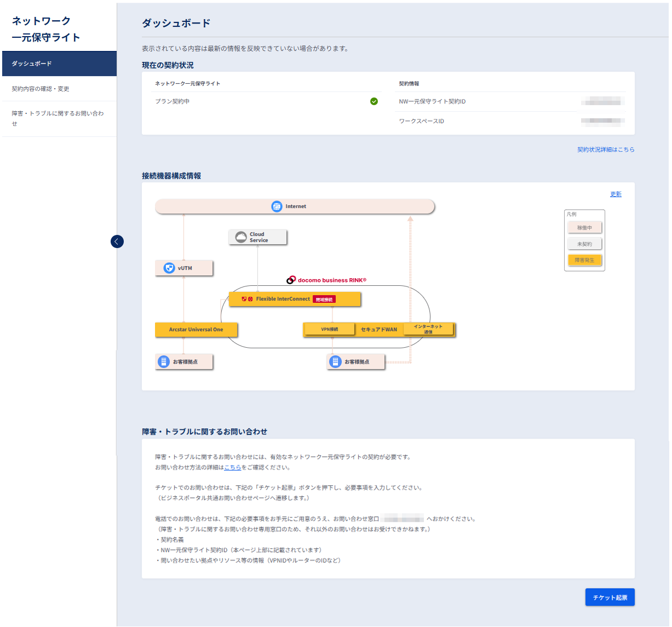Open the 契約状況詳細はこちら link
Viewport: 672px width, 627px height.
pyautogui.click(x=606, y=149)
